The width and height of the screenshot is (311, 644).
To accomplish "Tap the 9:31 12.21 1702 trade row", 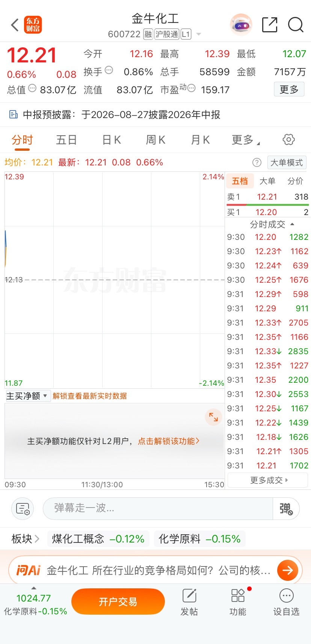I will 267,465.
